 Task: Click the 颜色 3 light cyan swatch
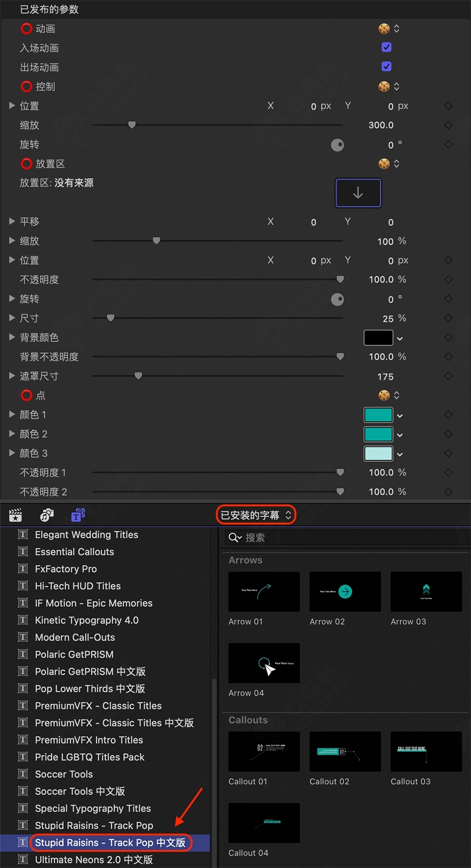coord(378,453)
